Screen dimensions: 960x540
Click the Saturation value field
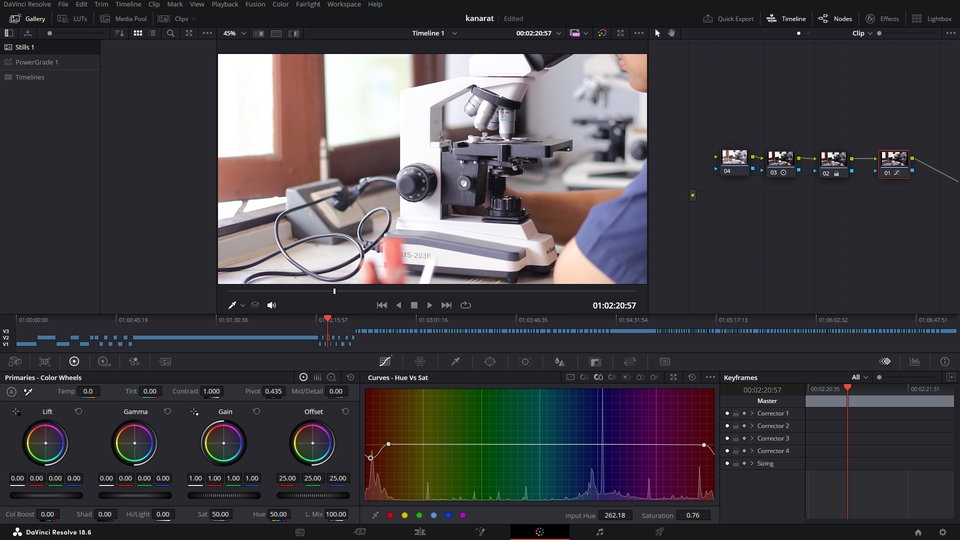tap(692, 515)
